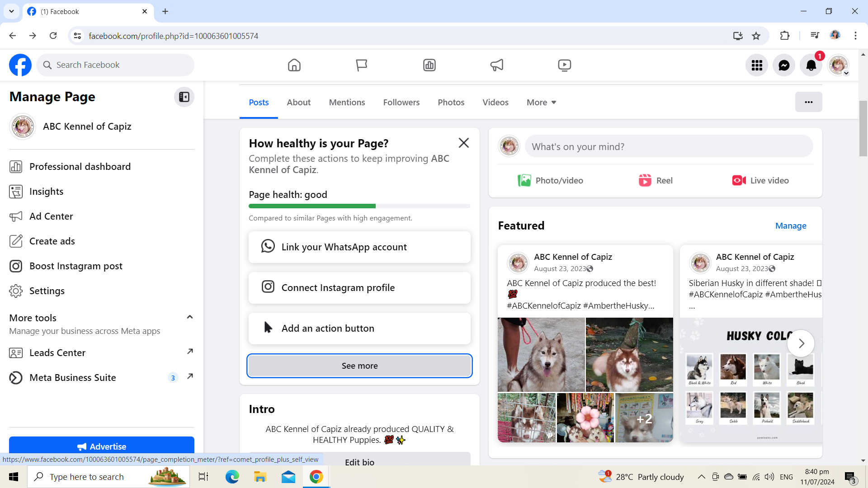Viewport: 868px width, 488px height.
Task: Open the large husky photo thumbnail
Action: (541, 355)
